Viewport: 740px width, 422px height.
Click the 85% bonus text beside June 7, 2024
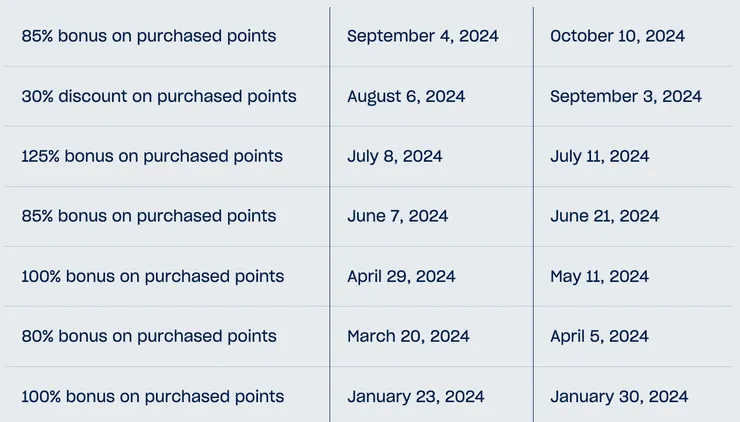[x=149, y=217]
